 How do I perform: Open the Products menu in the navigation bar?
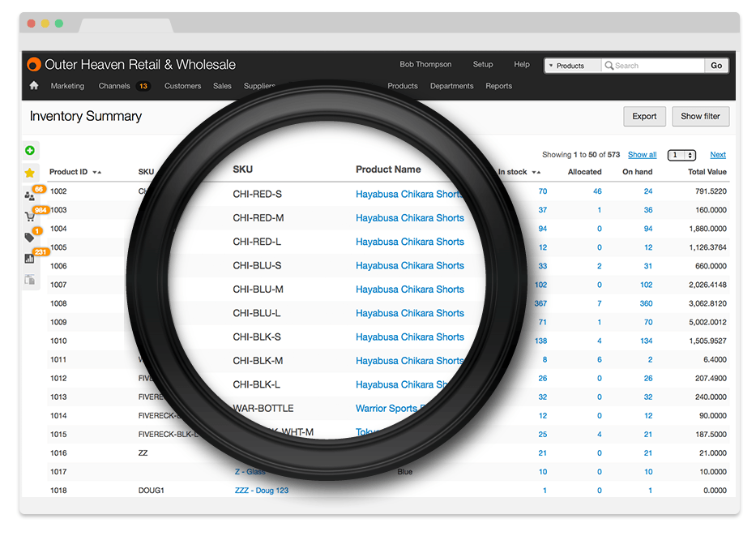pos(403,86)
